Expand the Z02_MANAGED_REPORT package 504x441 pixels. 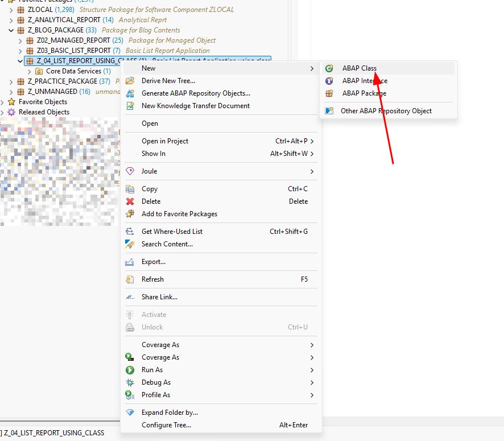tap(20, 41)
